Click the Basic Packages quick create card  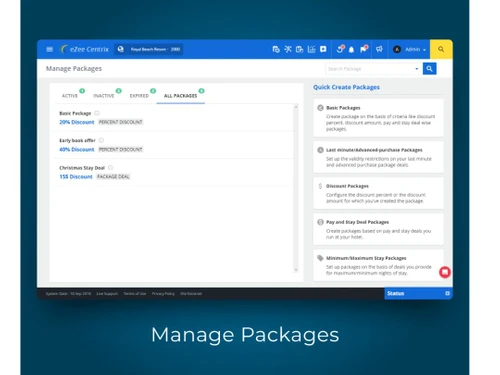378,118
